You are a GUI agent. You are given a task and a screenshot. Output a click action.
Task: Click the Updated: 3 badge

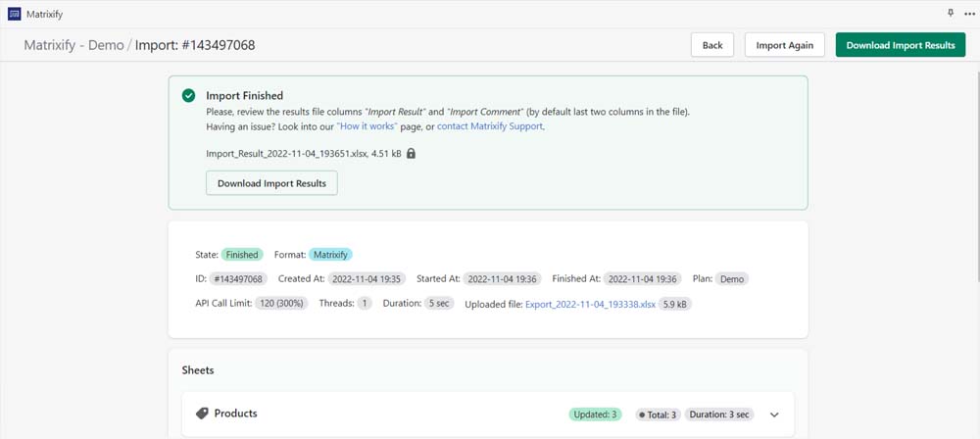[x=595, y=415]
